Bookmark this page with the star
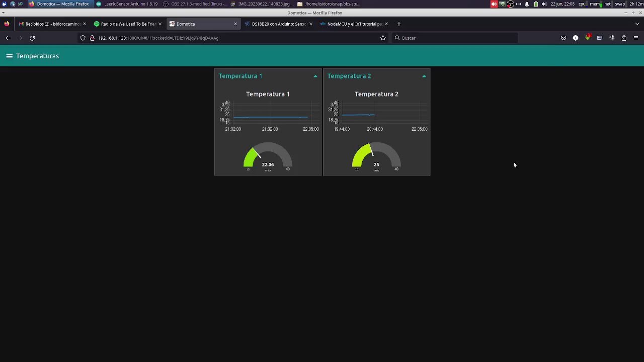The width and height of the screenshot is (644, 362). click(383, 38)
